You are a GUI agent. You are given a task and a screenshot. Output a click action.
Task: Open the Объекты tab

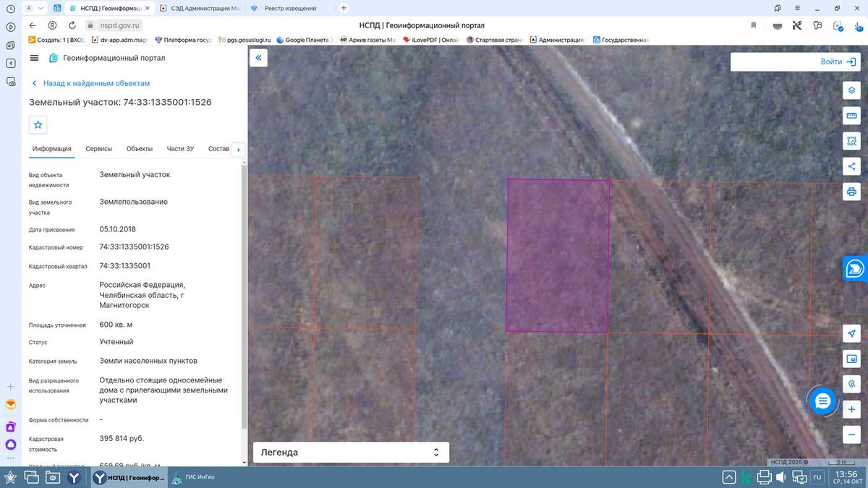140,149
